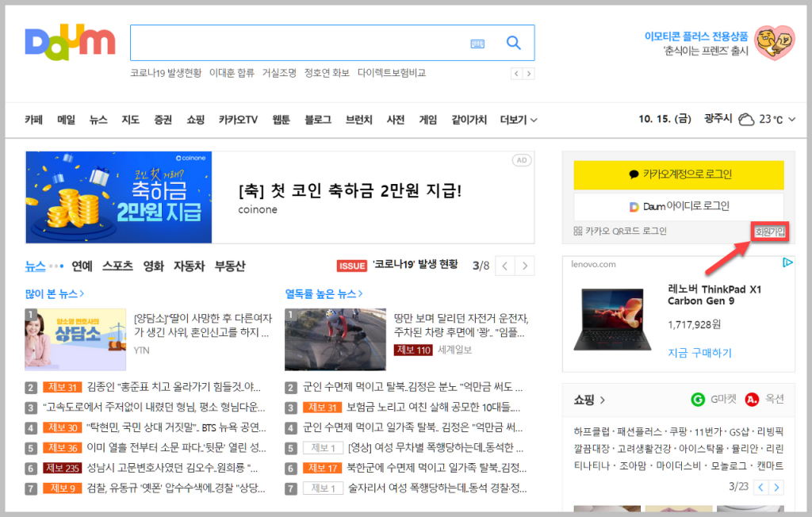Go to next issue with right arrow
812x517 pixels.
click(525, 266)
